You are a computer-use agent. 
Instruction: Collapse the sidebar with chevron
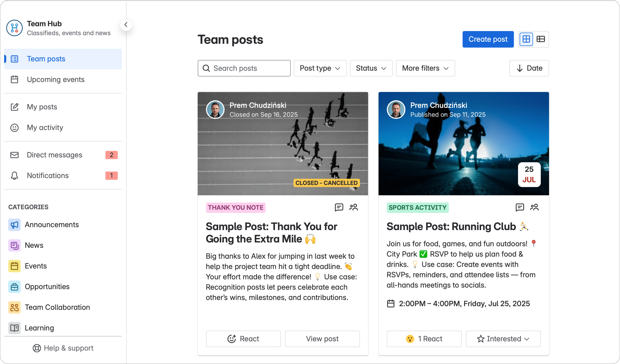pos(126,25)
